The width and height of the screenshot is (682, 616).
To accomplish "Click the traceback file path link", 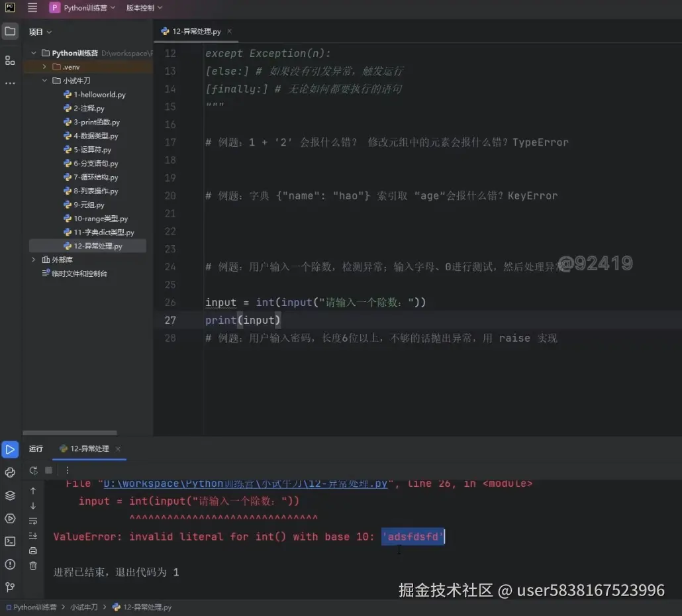I will point(245,484).
